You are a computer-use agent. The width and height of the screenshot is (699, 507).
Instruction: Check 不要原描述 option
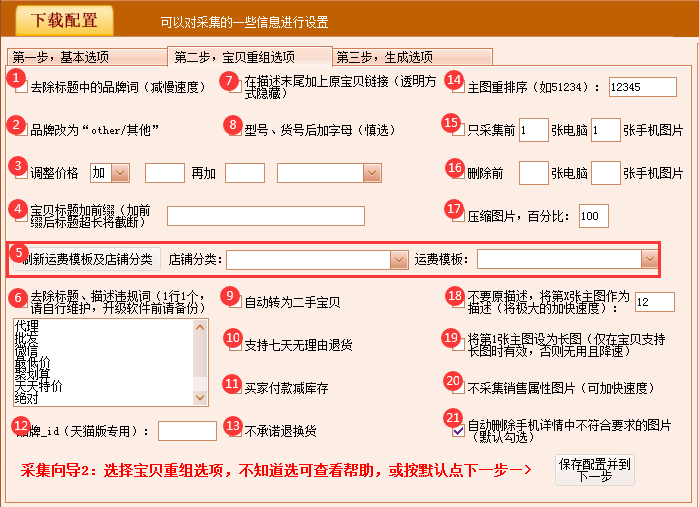pyautogui.click(x=458, y=302)
